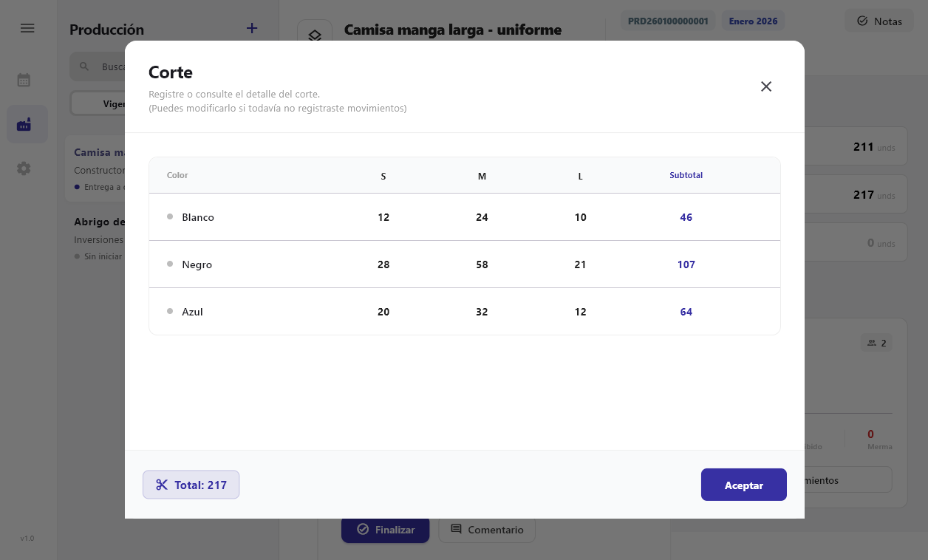The width and height of the screenshot is (928, 560).
Task: Select Negro size M quantity 58
Action: [482, 264]
